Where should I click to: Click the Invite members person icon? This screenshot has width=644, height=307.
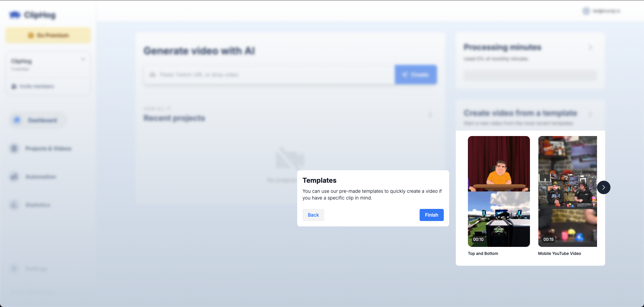[14, 86]
